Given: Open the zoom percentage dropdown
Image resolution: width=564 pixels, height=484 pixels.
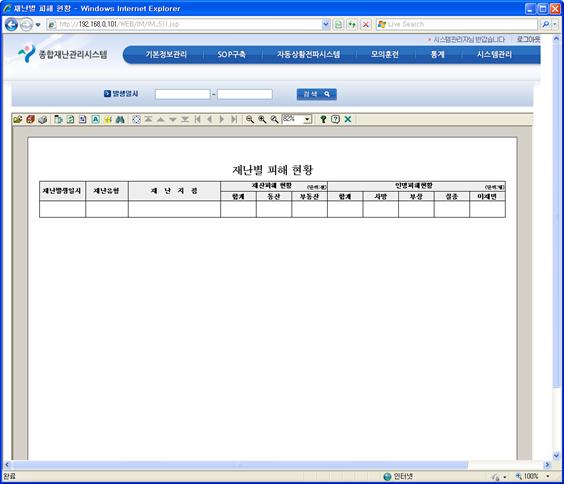Looking at the screenshot, I should coord(308,119).
